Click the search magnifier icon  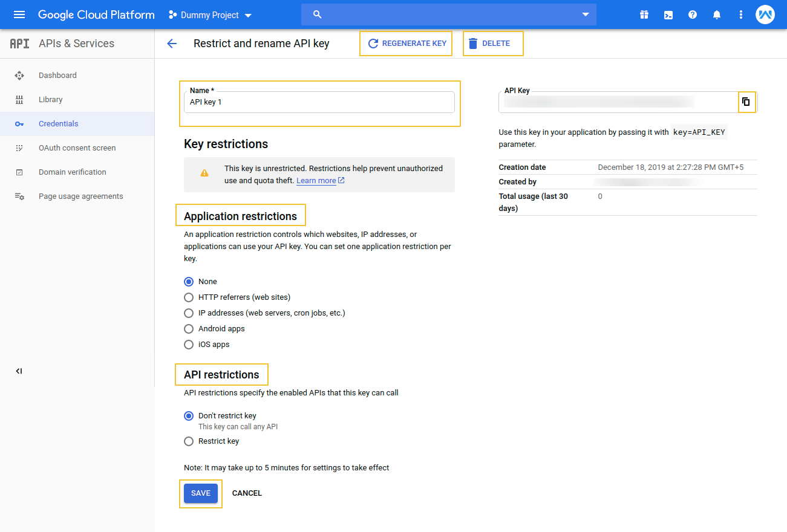(x=318, y=15)
